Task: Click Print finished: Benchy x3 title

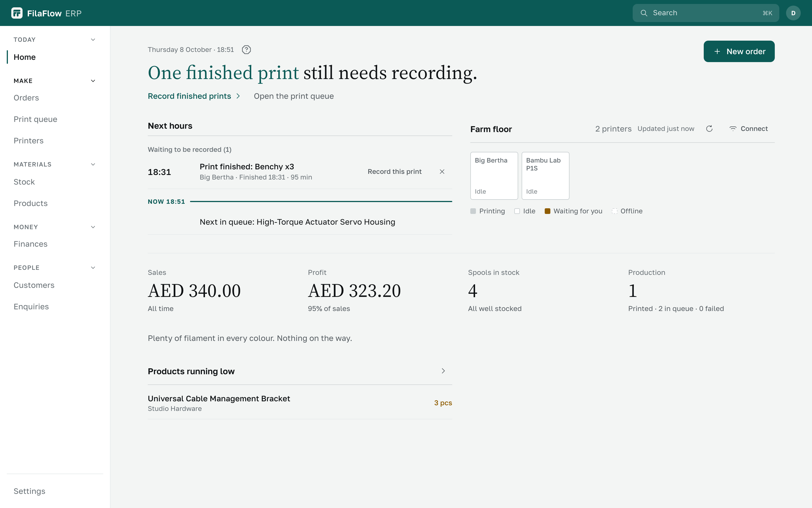Action: pos(247,167)
